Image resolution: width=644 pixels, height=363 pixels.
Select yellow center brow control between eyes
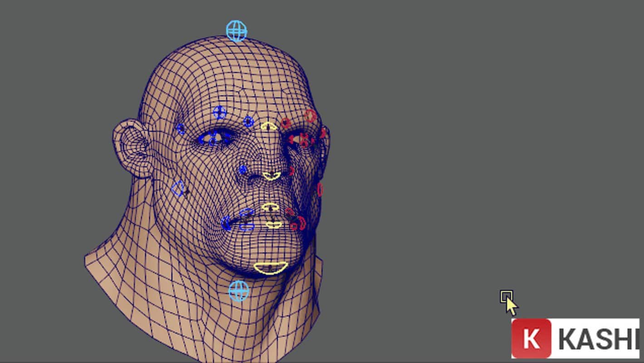click(x=269, y=126)
